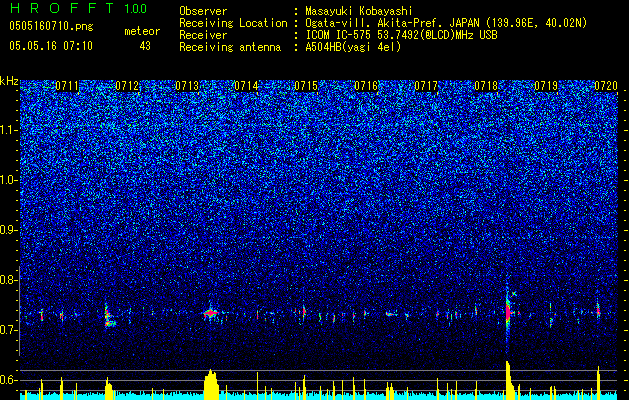Screen dimensions: 629x400
Task: Click the Observer field label
Action: [x=203, y=12]
